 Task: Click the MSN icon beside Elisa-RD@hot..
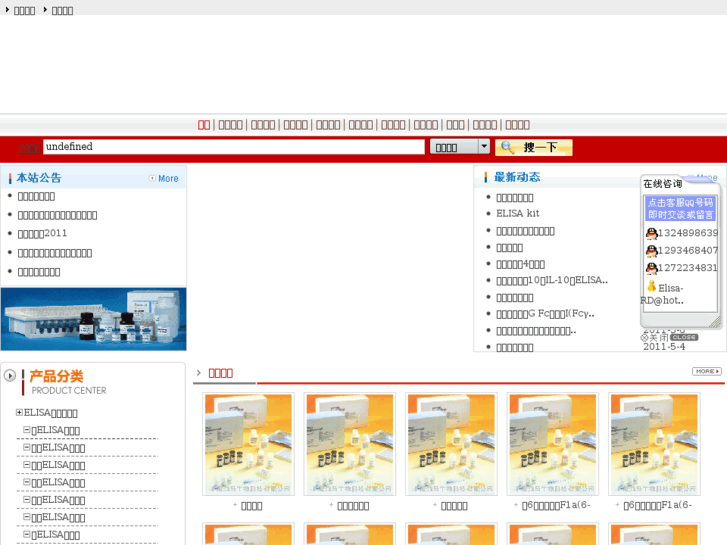coord(651,286)
